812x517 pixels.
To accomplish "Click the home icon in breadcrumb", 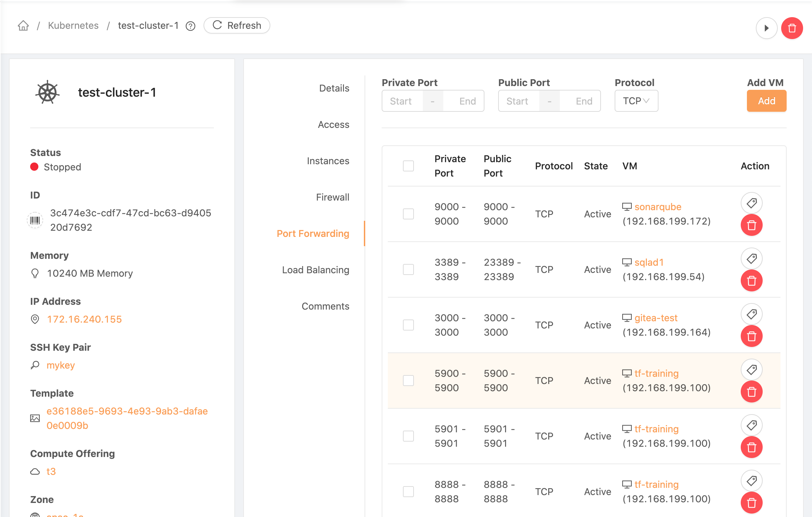I will 23,26.
